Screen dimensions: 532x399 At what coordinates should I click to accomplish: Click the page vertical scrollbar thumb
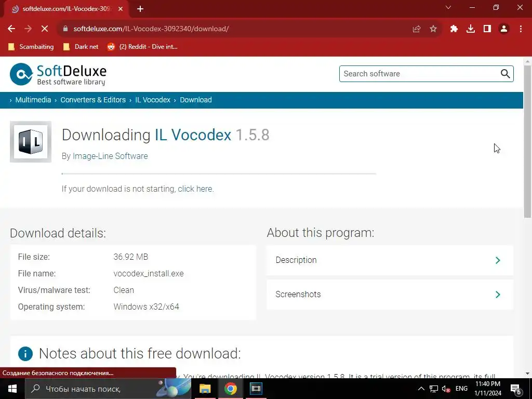tap(527, 141)
